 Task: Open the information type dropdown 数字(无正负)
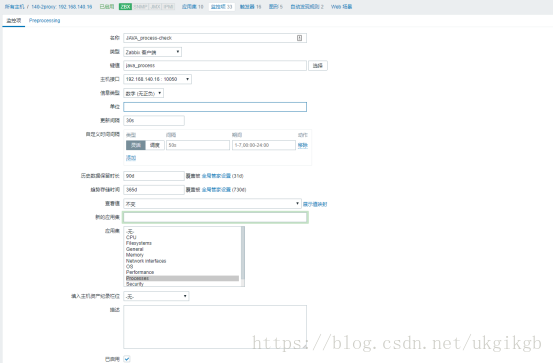[x=143, y=93]
